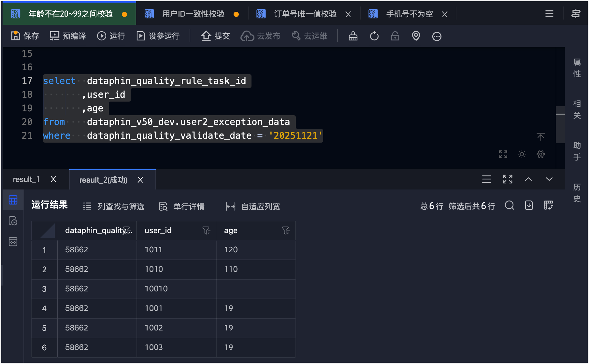Open the 历史 history side panel
Image resolution: width=589 pixels, height=364 pixels.
tap(577, 193)
